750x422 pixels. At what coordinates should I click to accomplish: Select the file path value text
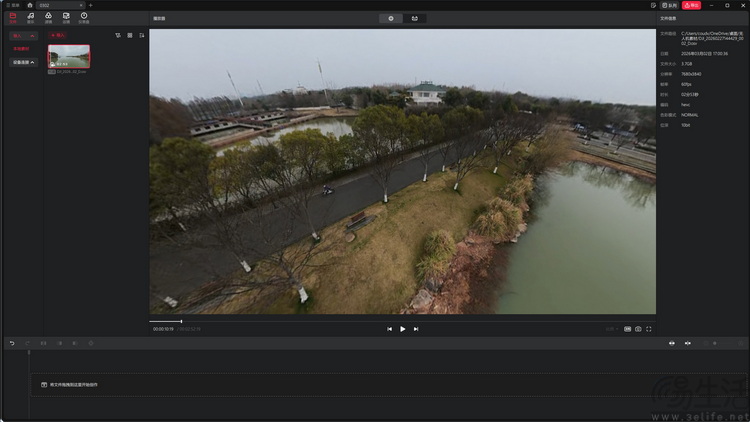[712, 38]
